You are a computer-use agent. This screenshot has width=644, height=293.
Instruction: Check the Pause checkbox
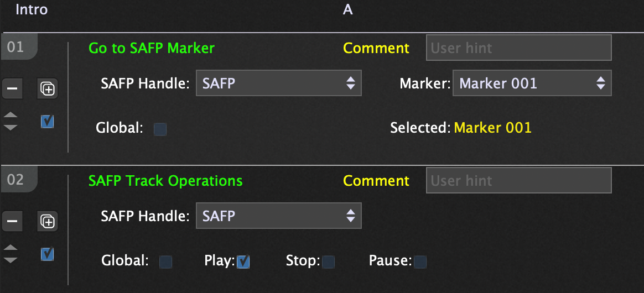(420, 262)
